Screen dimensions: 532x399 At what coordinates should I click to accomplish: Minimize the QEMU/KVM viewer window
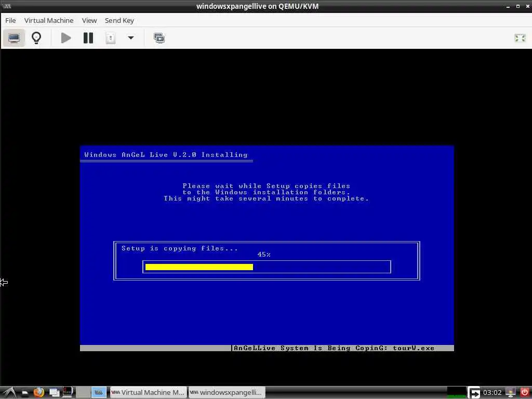click(x=508, y=6)
